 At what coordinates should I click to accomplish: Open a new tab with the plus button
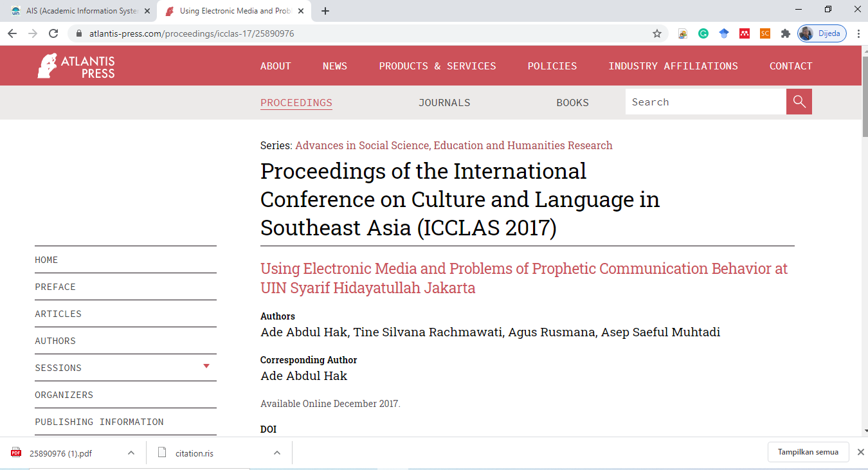tap(325, 11)
